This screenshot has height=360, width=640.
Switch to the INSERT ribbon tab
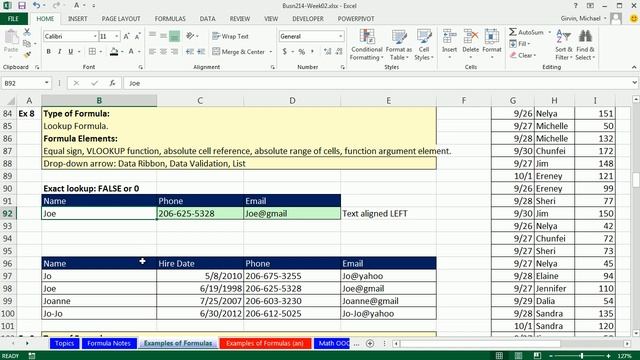point(78,19)
